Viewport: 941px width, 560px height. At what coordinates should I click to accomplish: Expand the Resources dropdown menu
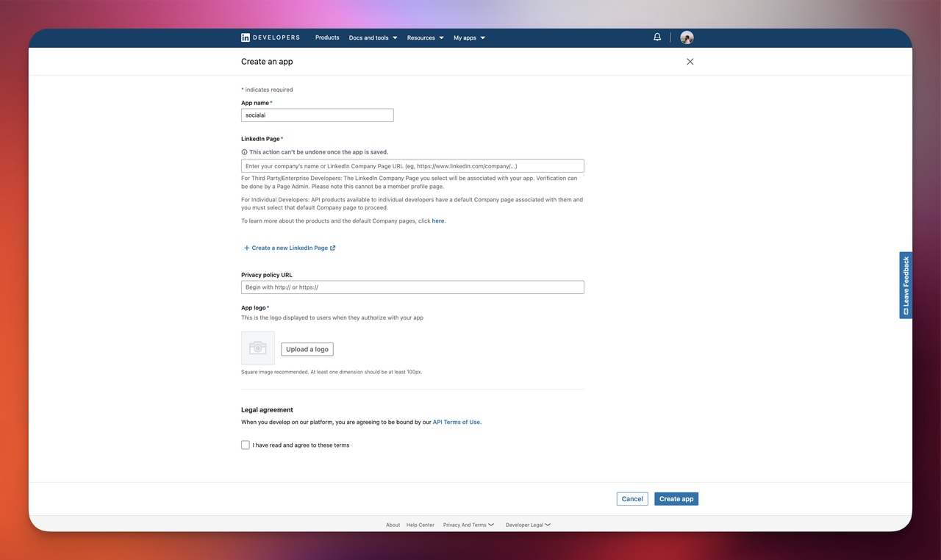pyautogui.click(x=425, y=37)
